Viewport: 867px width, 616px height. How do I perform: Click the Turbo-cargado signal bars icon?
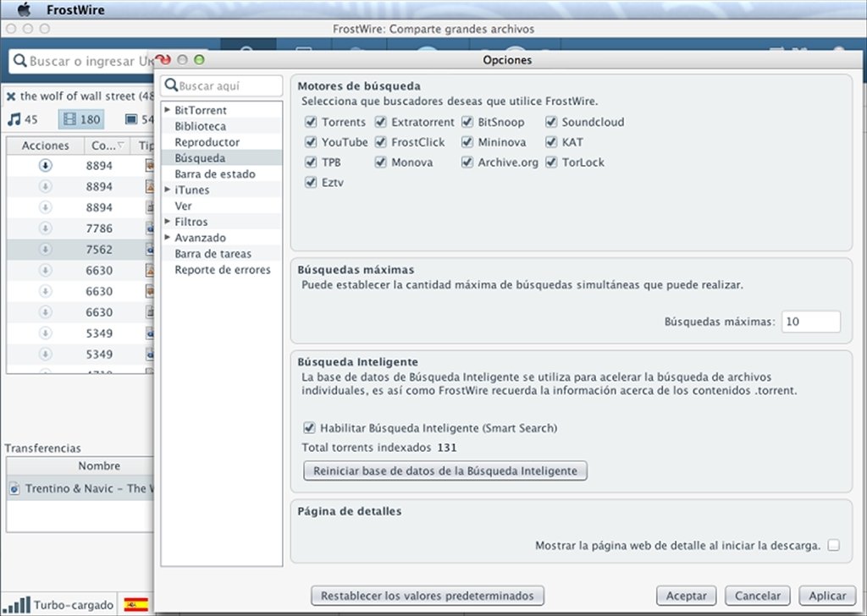click(x=17, y=604)
